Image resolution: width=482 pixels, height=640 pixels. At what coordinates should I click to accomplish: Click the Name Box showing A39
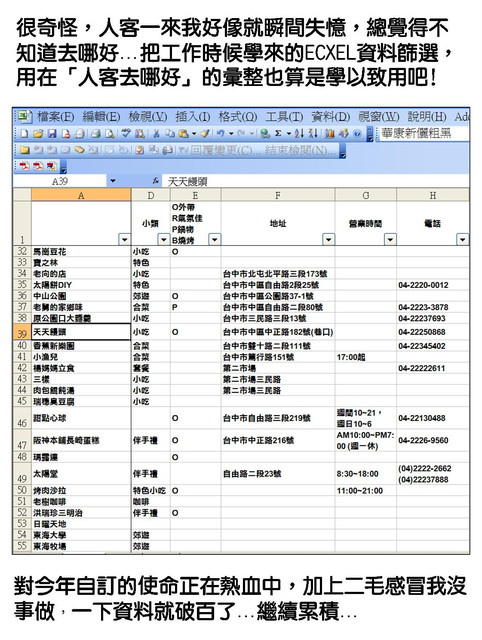(60, 181)
